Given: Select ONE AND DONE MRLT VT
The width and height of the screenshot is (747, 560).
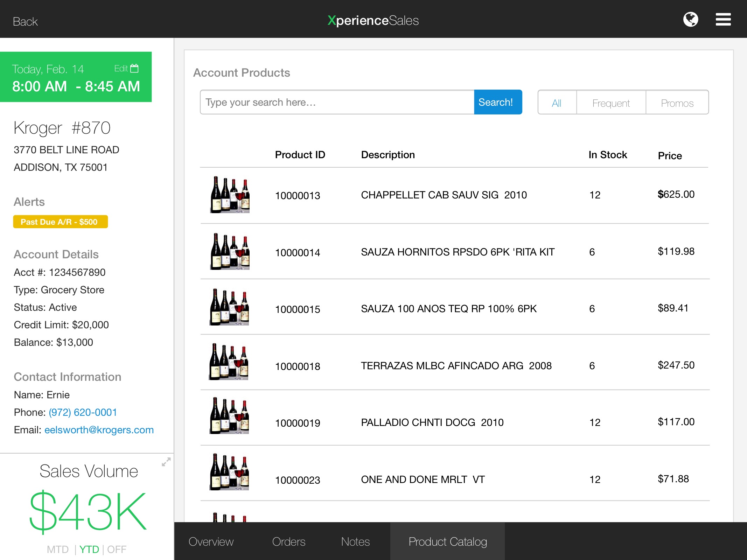Looking at the screenshot, I should [423, 479].
